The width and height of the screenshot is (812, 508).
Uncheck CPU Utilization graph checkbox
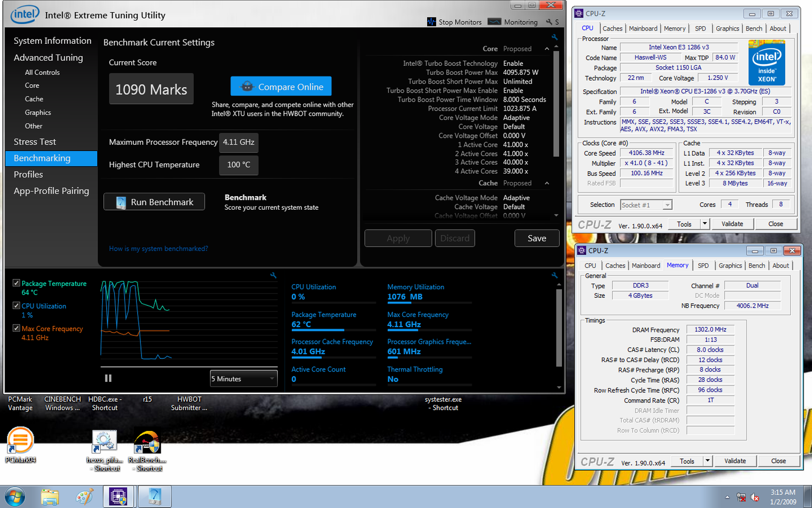pos(16,306)
